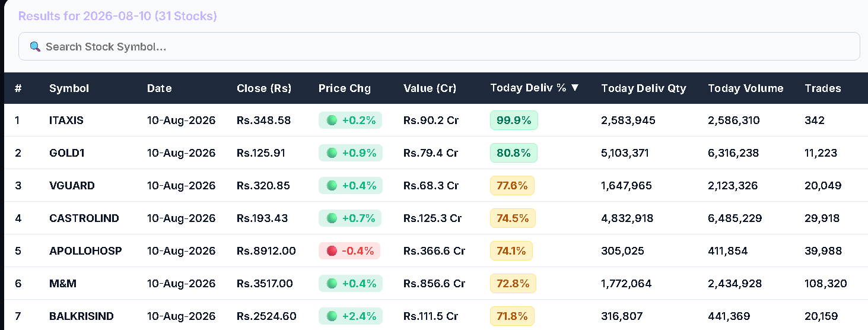Image resolution: width=868 pixels, height=330 pixels.
Task: Click green dot icon in ITAXIS row
Action: point(332,120)
